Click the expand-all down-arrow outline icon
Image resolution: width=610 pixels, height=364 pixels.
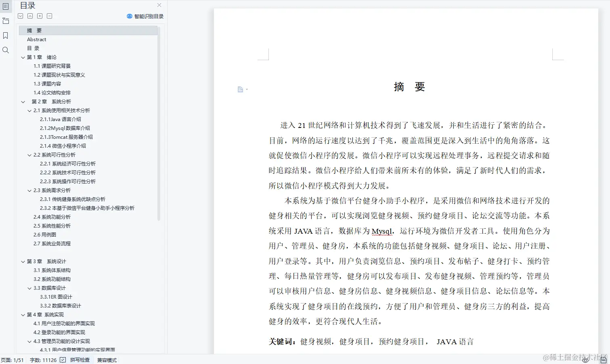coord(21,16)
